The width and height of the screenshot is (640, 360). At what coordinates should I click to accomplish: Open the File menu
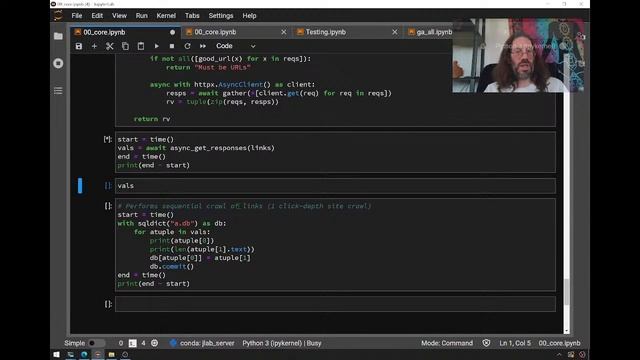pos(77,16)
